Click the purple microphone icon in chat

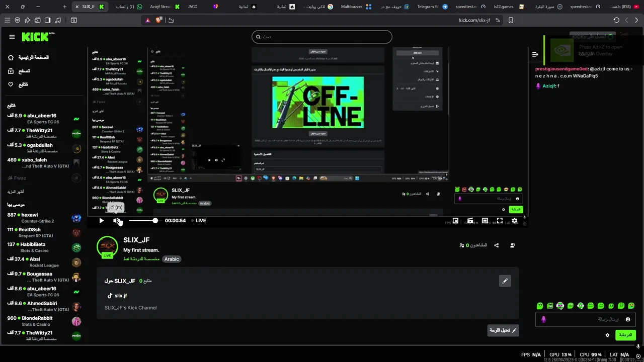(x=543, y=319)
